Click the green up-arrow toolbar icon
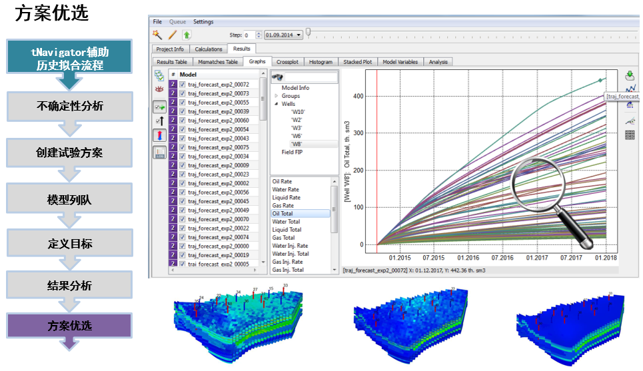The image size is (643, 371). pos(187,35)
